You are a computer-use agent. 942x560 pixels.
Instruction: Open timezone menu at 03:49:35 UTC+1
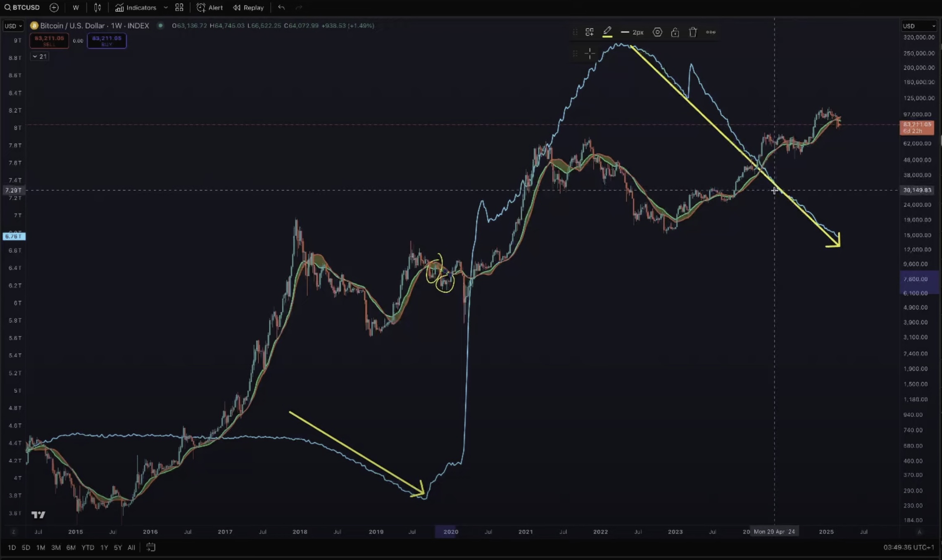point(909,548)
